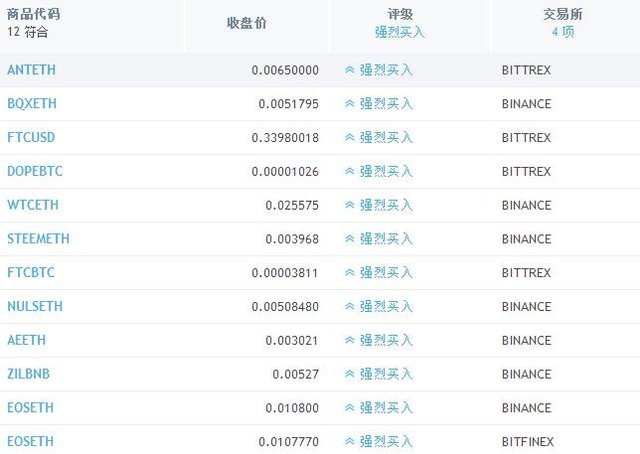This screenshot has height=454, width=640.
Task: Click the strong-buy arrow icon in ZILBNB row
Action: tap(349, 374)
